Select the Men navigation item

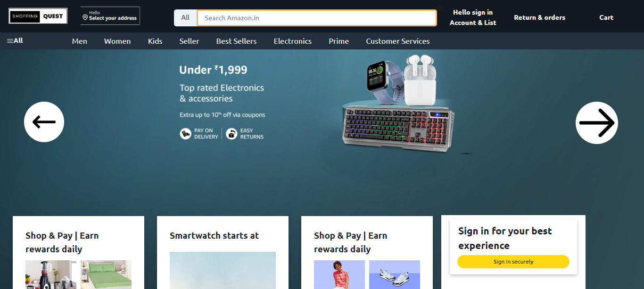tap(80, 41)
